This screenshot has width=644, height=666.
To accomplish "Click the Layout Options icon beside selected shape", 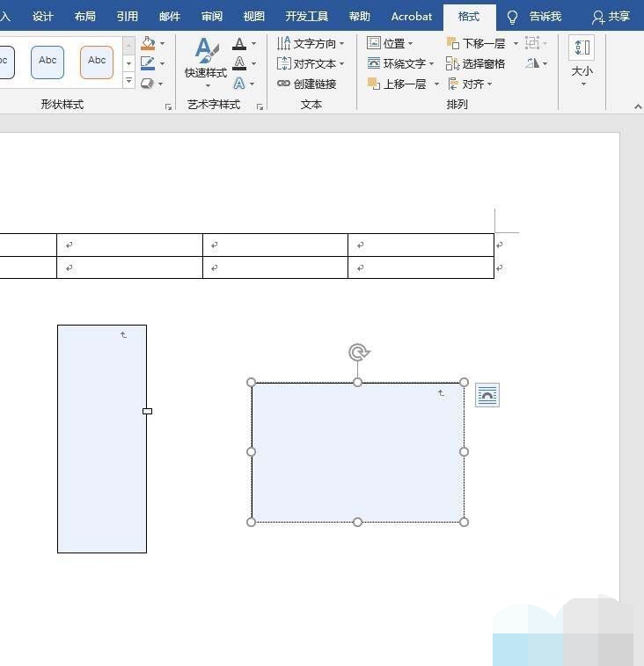I will (487, 396).
